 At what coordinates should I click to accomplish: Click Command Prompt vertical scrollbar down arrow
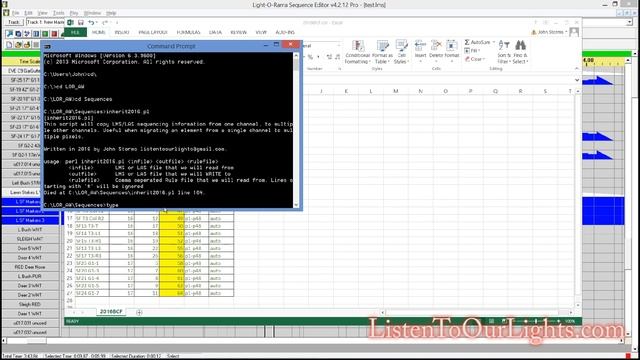(x=296, y=205)
